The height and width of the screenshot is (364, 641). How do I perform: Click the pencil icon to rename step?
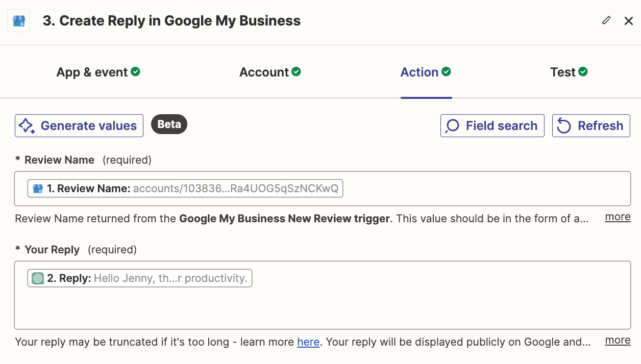pos(606,20)
